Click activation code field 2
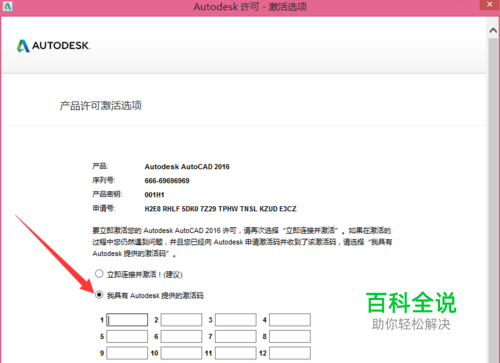 (181, 320)
